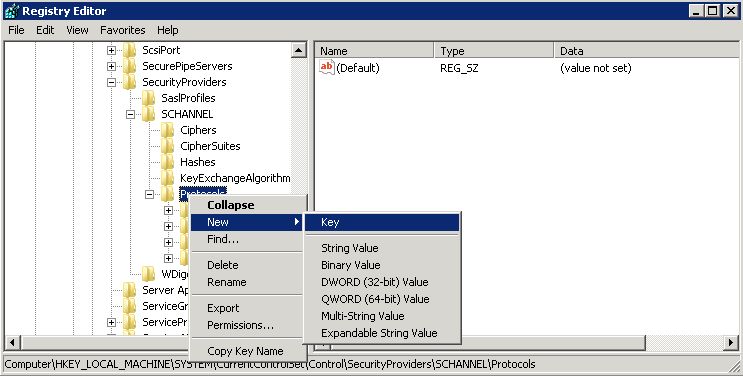This screenshot has width=743, height=376.
Task: Click the Ciphers folder icon
Action: 167,130
